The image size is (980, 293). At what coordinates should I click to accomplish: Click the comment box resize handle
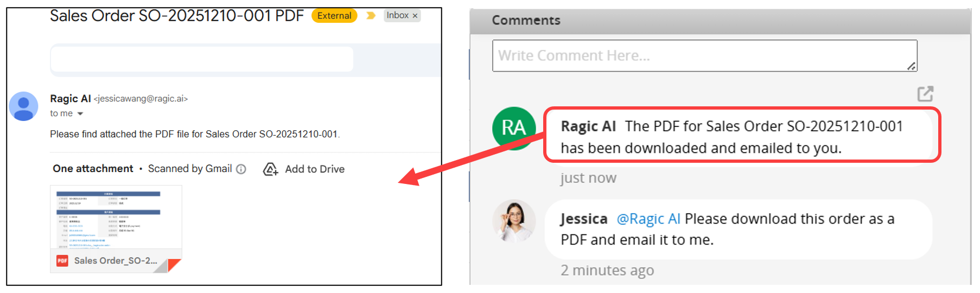click(x=912, y=66)
